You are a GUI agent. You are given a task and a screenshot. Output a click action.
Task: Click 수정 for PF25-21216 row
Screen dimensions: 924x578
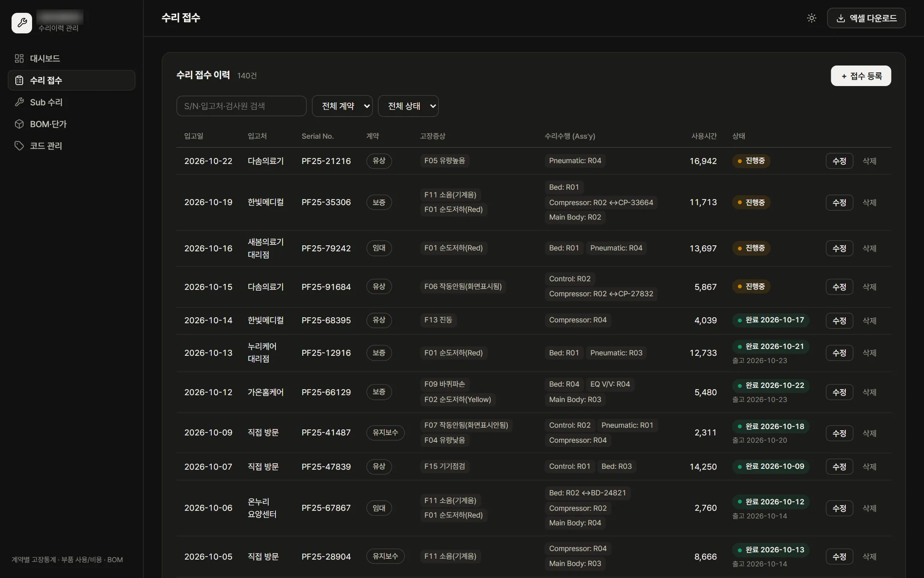point(839,161)
